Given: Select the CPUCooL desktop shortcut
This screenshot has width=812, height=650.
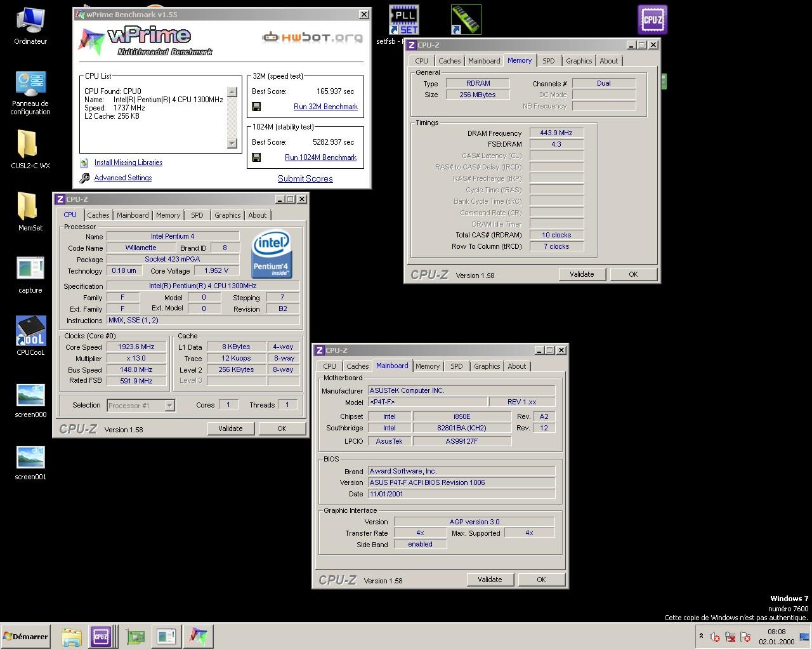Looking at the screenshot, I should pos(30,336).
